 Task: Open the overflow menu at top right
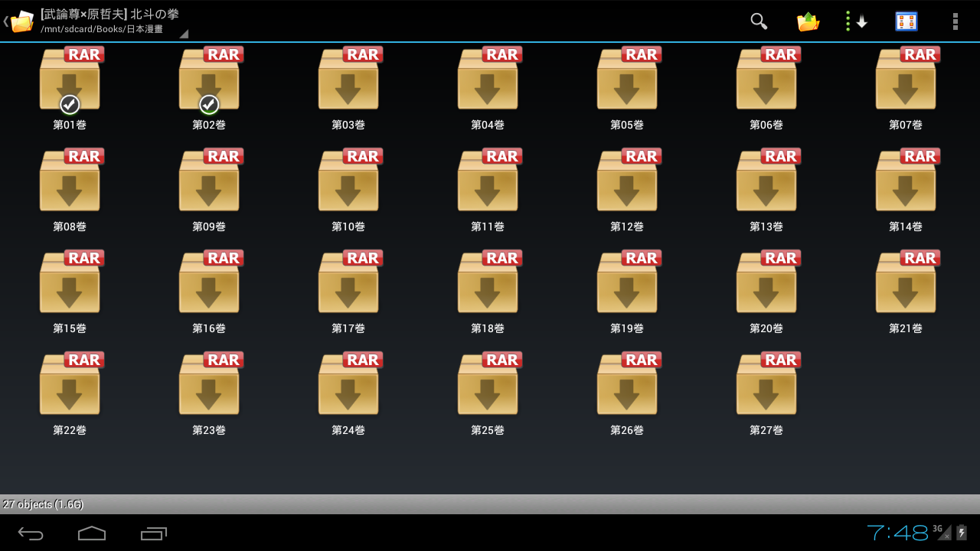955,21
